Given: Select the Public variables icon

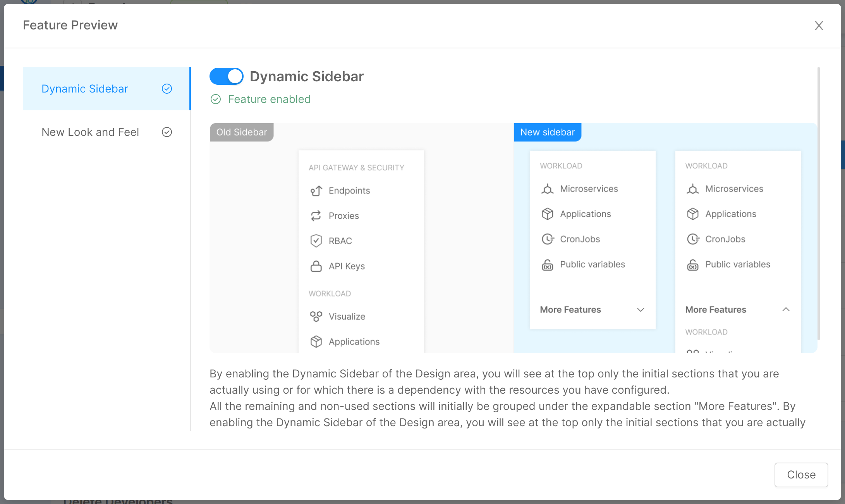Looking at the screenshot, I should pyautogui.click(x=547, y=264).
